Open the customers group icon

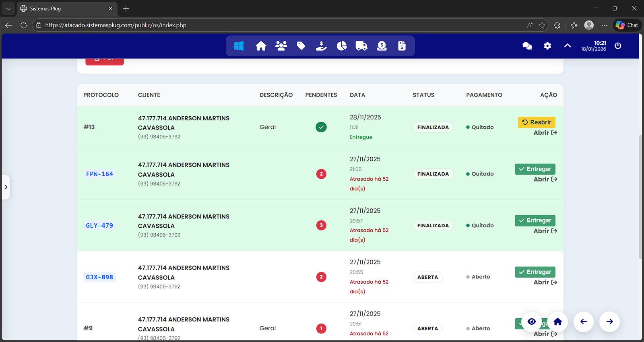tap(281, 46)
